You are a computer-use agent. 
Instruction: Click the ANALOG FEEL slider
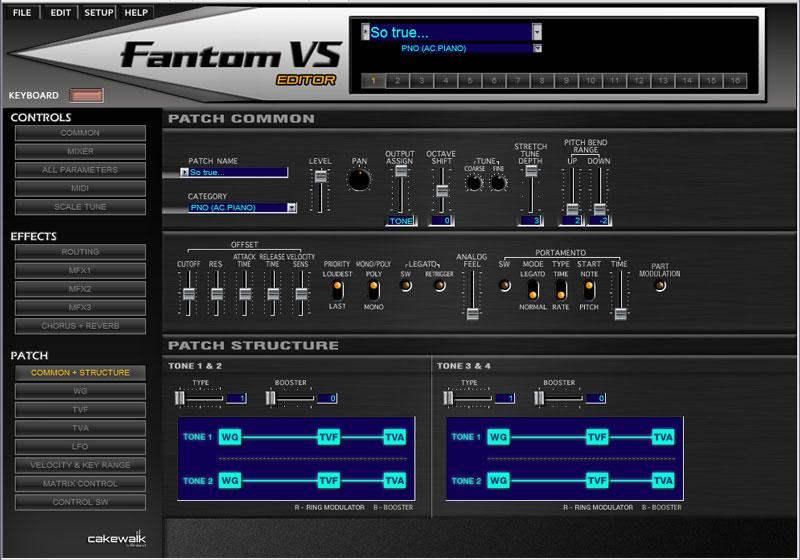(472, 314)
